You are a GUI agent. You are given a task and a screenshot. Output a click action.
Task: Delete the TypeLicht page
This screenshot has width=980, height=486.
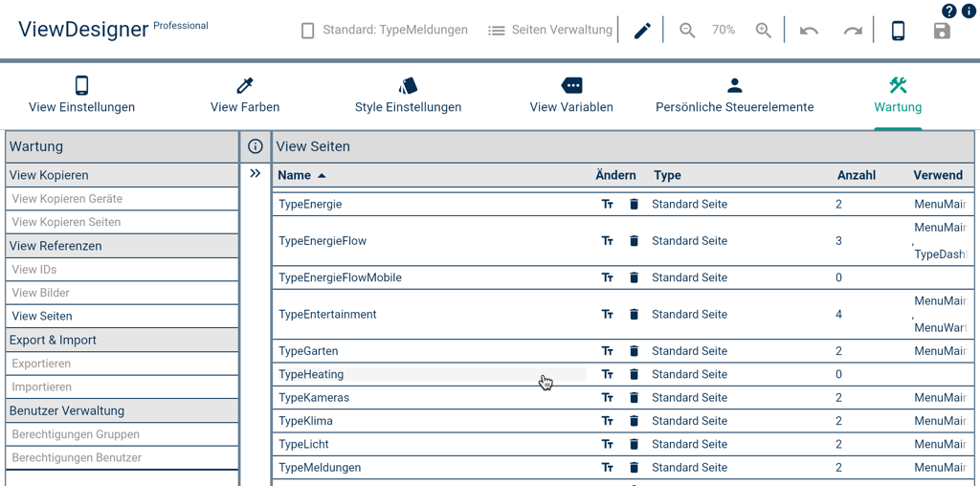point(634,444)
